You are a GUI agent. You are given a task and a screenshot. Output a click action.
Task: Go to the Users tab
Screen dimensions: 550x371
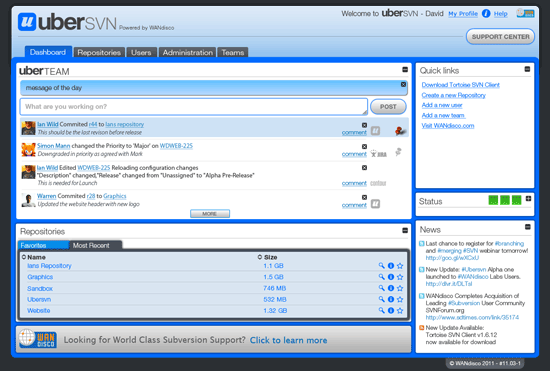141,52
